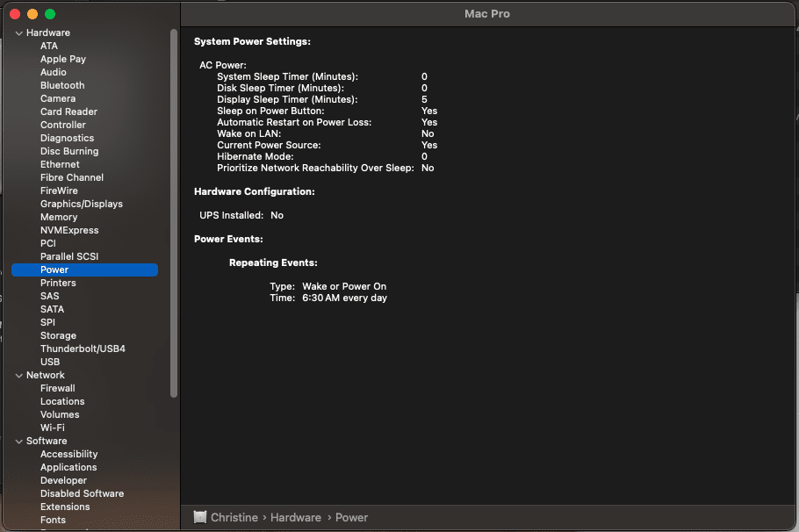Screen dimensions: 799x532
Task: Select the highlighted Power sidebar item
Action: click(54, 270)
